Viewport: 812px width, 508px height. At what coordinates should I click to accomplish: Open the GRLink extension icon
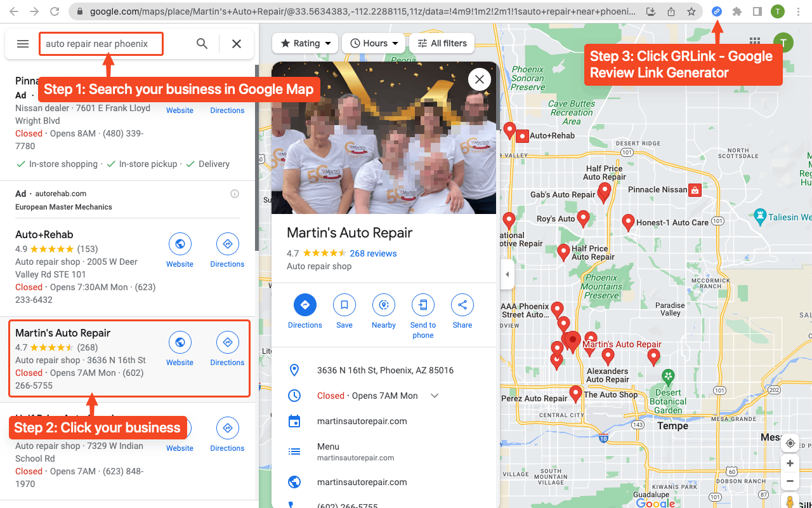717,11
